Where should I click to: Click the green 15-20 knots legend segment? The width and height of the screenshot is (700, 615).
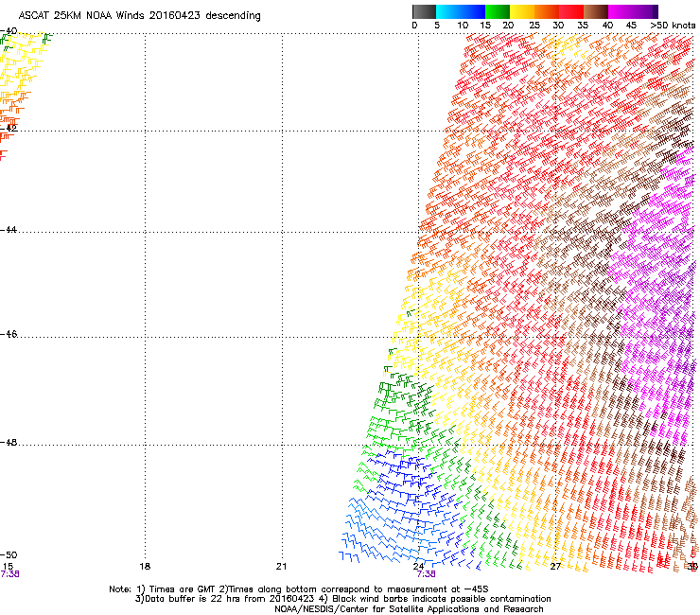[x=498, y=11]
